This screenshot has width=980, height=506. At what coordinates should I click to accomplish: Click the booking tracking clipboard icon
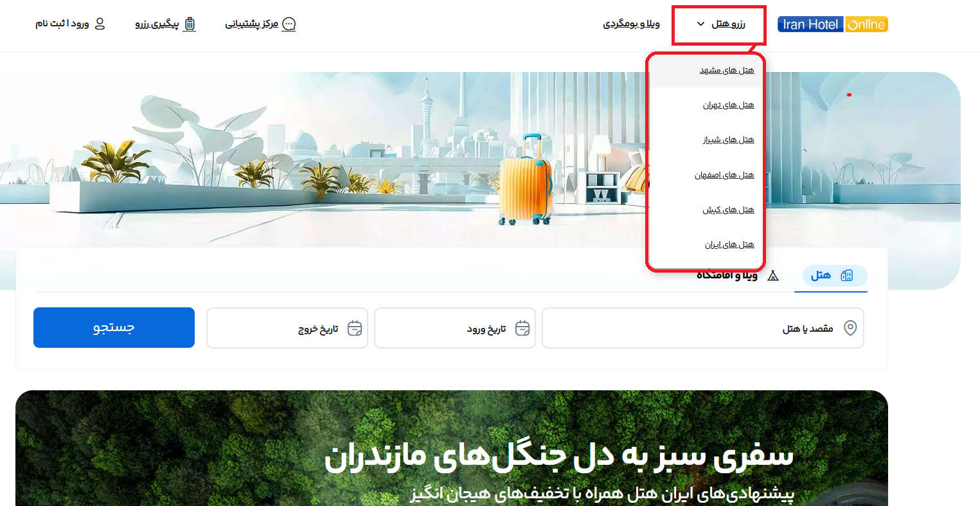click(x=190, y=24)
